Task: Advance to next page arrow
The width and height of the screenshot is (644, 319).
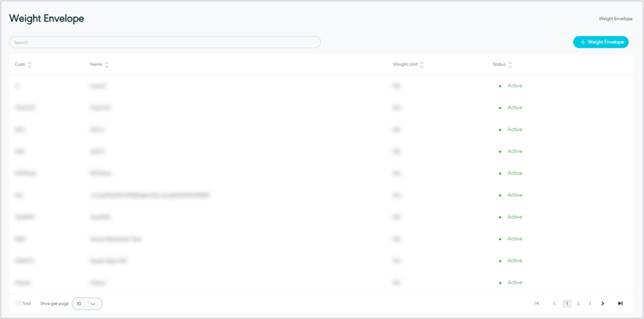Action: pos(602,304)
